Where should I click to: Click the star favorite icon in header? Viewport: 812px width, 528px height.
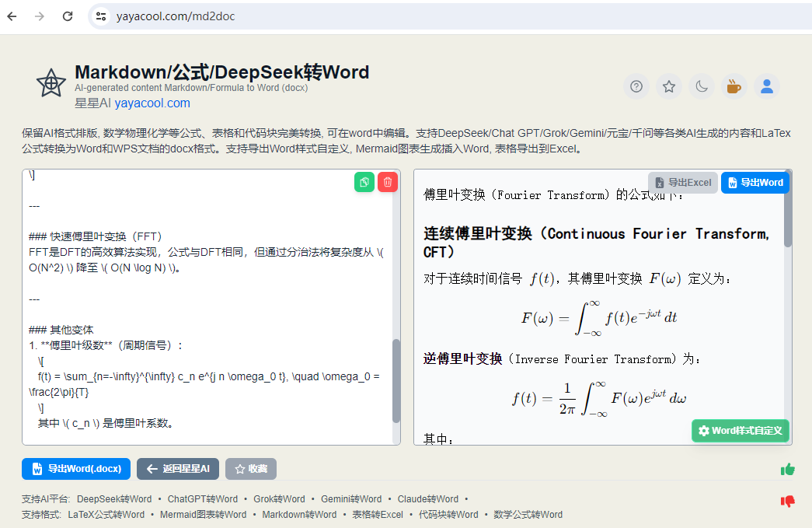click(x=669, y=86)
